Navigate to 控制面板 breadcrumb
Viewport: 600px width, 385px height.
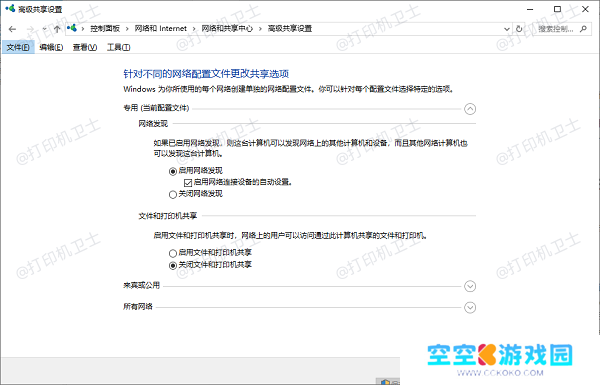coord(105,29)
